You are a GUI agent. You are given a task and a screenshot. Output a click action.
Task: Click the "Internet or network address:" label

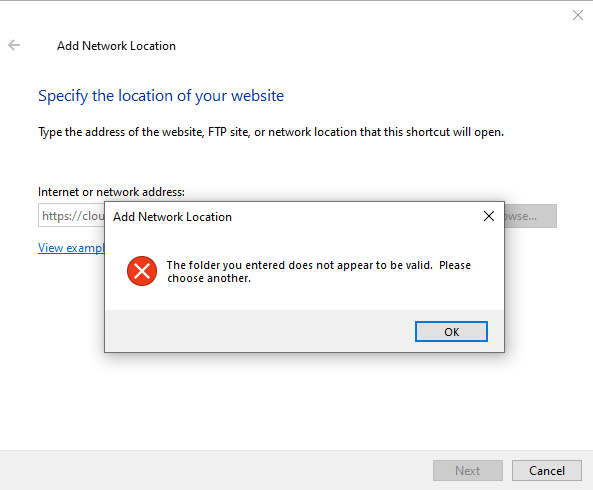point(111,192)
